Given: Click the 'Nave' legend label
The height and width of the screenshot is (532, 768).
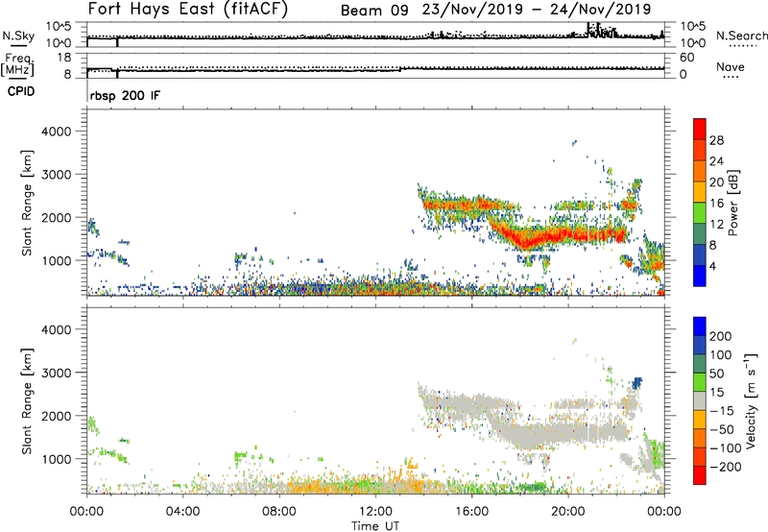Looking at the screenshot, I should (x=731, y=66).
